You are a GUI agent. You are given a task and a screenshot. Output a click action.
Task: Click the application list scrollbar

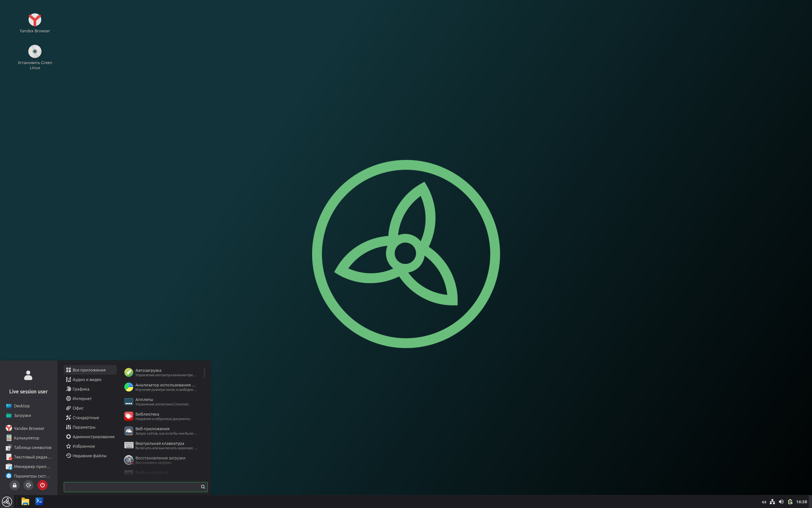point(204,373)
